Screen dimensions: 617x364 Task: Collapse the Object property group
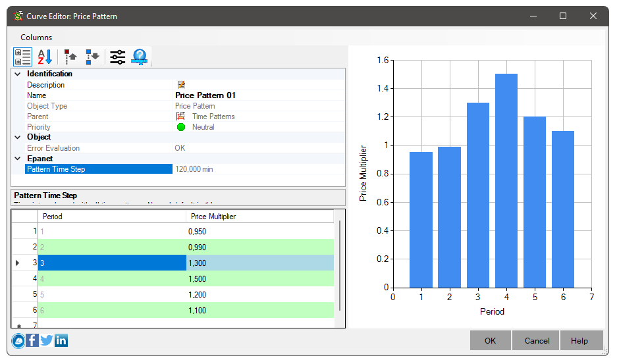[18, 137]
